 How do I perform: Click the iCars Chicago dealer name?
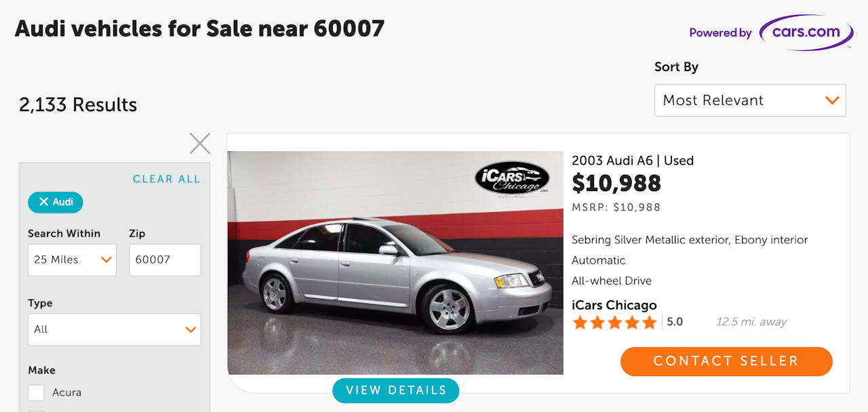tap(614, 305)
